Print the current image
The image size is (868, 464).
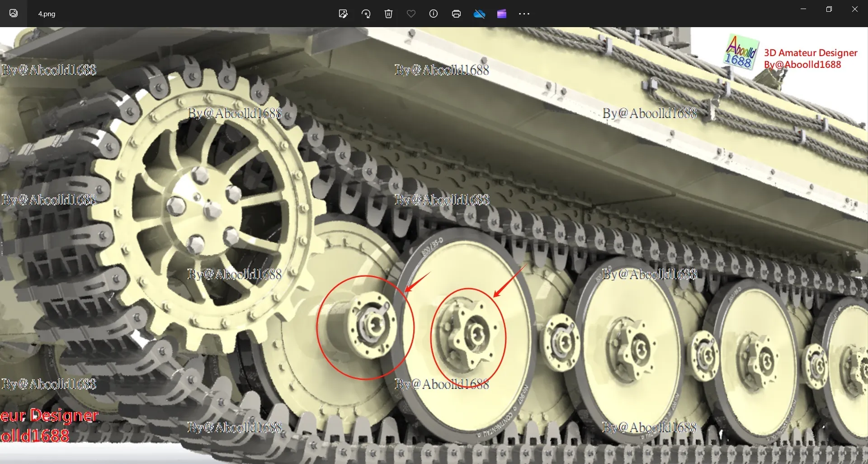click(456, 14)
